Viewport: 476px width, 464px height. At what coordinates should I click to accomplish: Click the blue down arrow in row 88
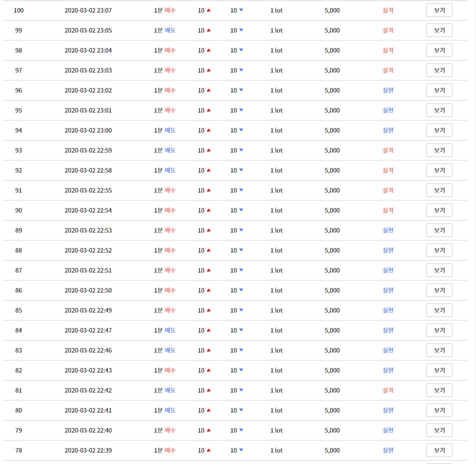point(241,250)
